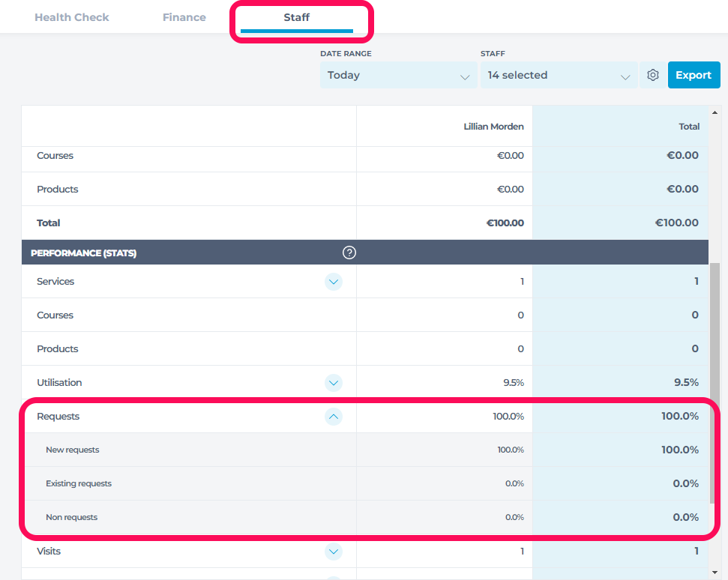The height and width of the screenshot is (580, 728).
Task: Click Lillian Morden's 9.5% utilisation value
Action: [514, 383]
